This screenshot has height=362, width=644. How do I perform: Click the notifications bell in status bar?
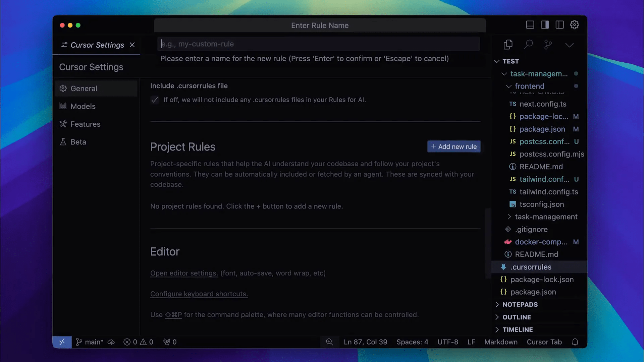pyautogui.click(x=575, y=342)
